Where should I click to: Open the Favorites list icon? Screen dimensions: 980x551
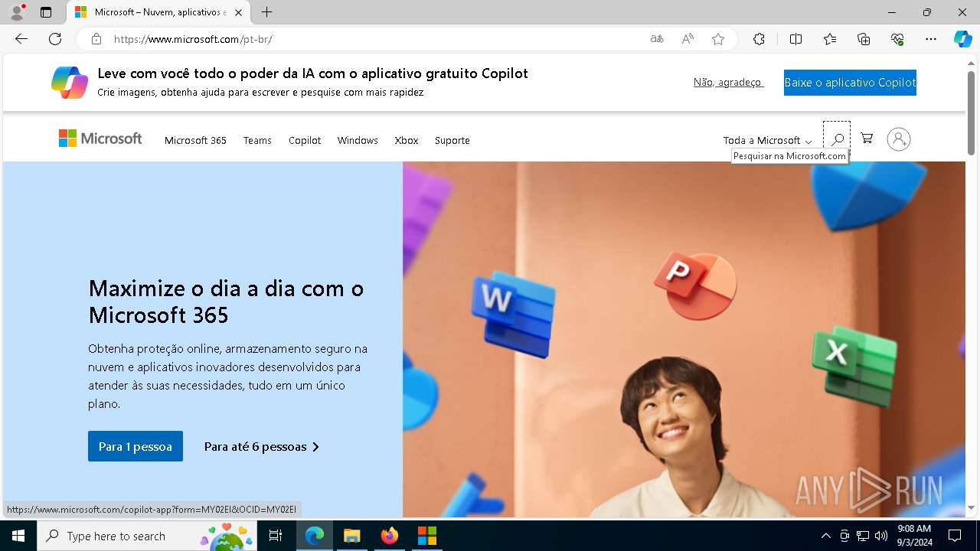point(830,39)
